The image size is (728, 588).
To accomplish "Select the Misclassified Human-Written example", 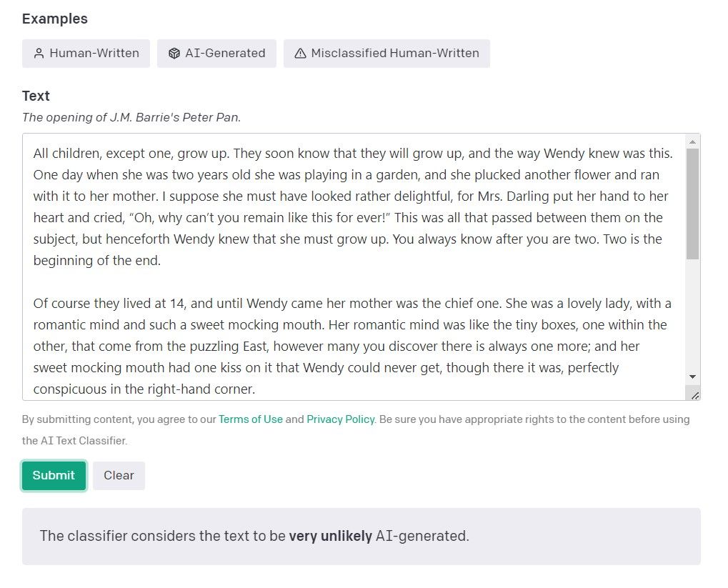I will click(387, 53).
